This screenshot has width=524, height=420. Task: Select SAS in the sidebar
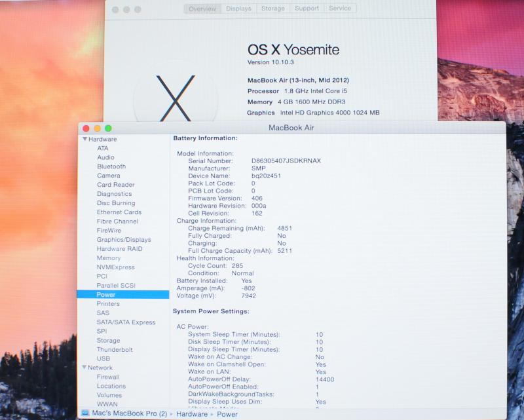tap(103, 313)
